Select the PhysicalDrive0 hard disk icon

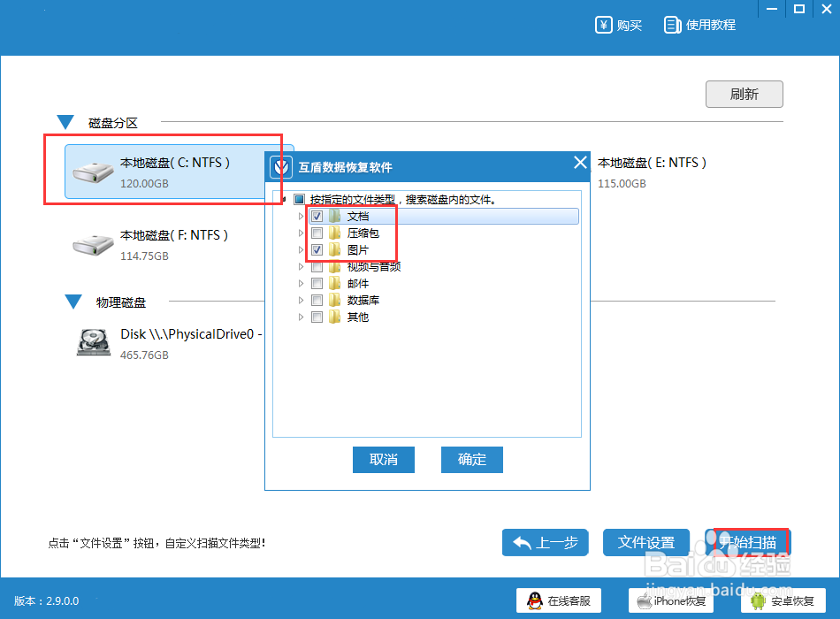pos(94,342)
